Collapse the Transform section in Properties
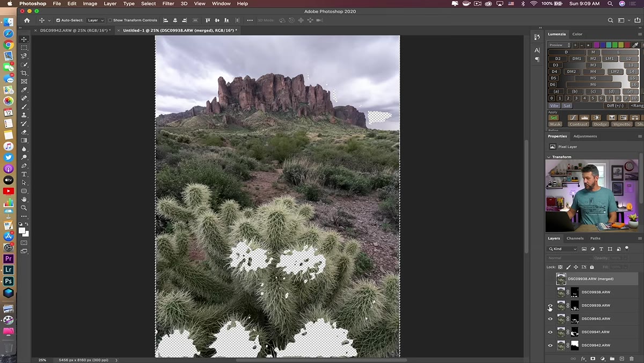644x363 pixels. click(549, 157)
